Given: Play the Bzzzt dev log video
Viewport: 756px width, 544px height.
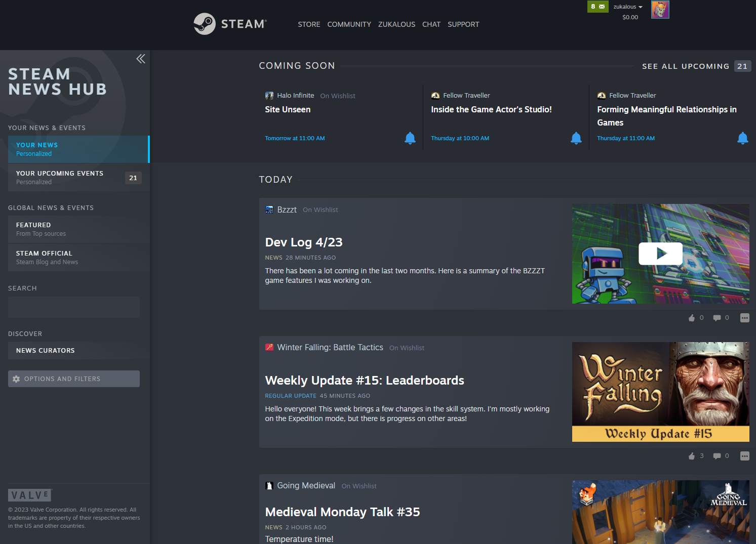Looking at the screenshot, I should (660, 254).
